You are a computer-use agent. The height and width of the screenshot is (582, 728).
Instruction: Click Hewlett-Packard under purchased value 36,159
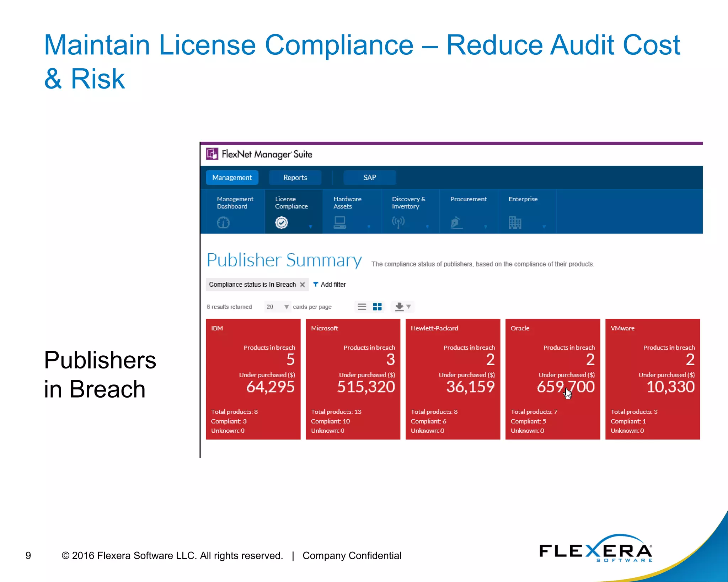pos(471,387)
